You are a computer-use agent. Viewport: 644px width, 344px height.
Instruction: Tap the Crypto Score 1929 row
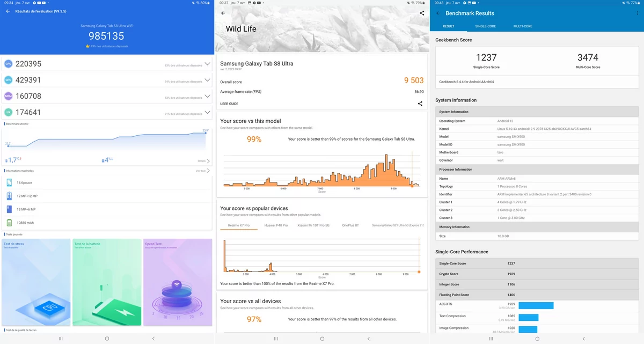click(x=537, y=274)
